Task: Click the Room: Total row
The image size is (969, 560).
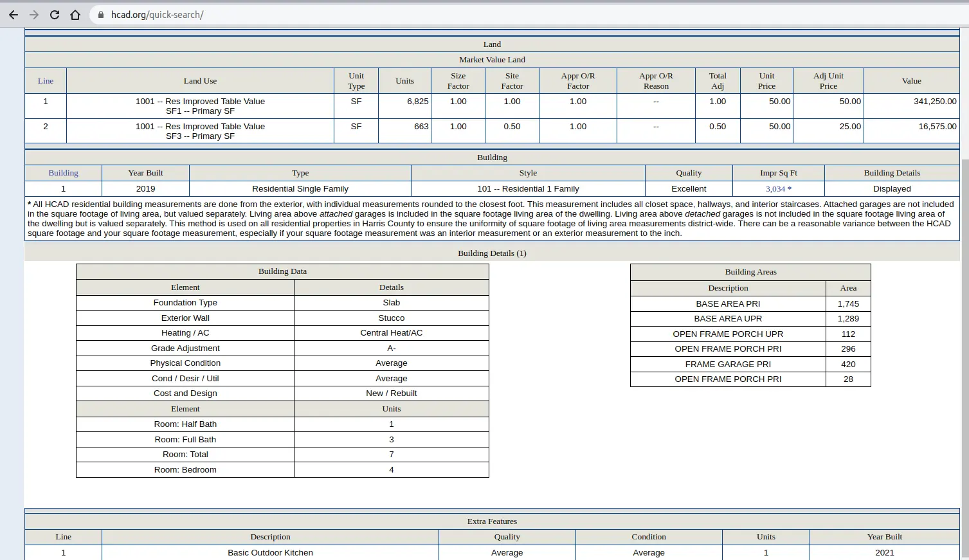Action: [x=282, y=455]
